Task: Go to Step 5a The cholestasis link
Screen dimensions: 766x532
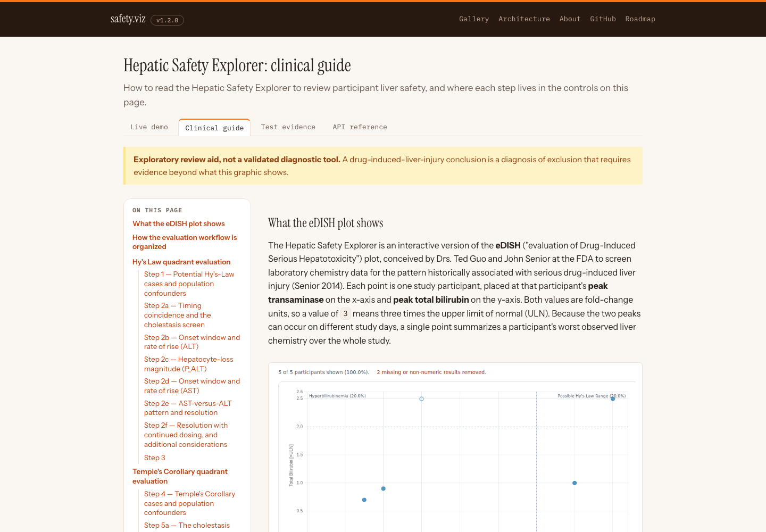Action: (187, 525)
